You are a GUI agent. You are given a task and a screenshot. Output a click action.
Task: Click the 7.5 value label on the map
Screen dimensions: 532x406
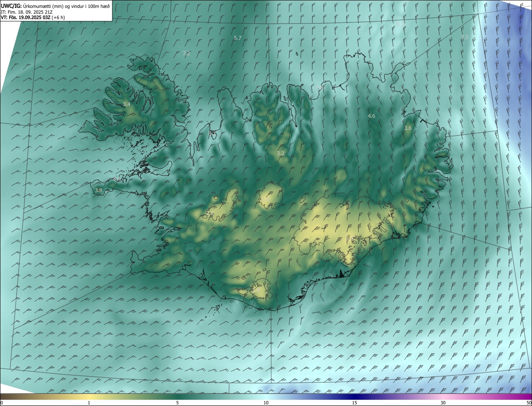[x=464, y=37]
